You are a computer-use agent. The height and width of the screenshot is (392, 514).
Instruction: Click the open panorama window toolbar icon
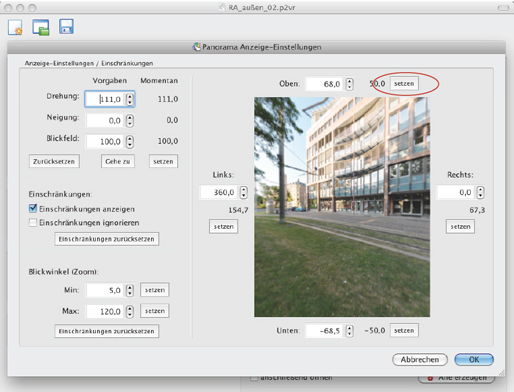pos(41,27)
